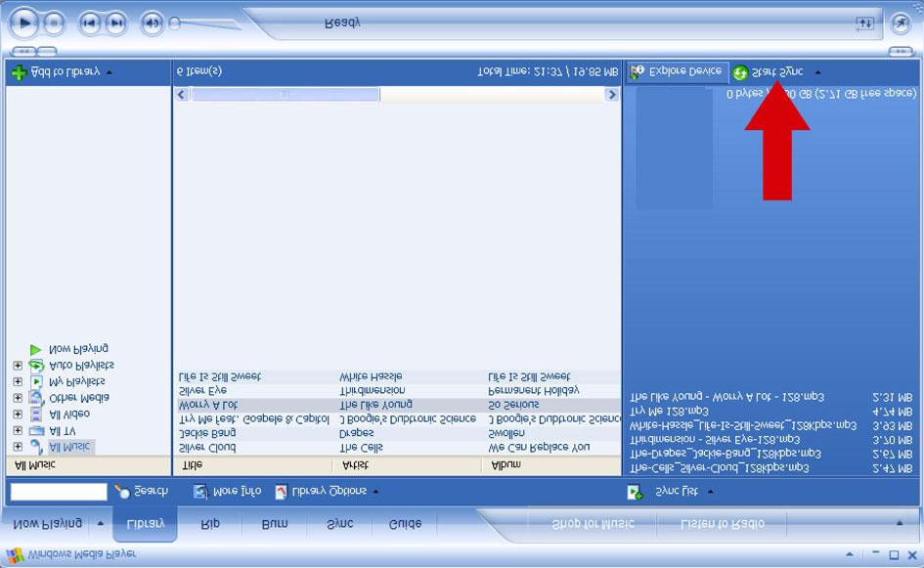Screen dimensions: 924x568
Task: Switch to the Now Playing tab
Action: pyautogui.click(x=47, y=523)
